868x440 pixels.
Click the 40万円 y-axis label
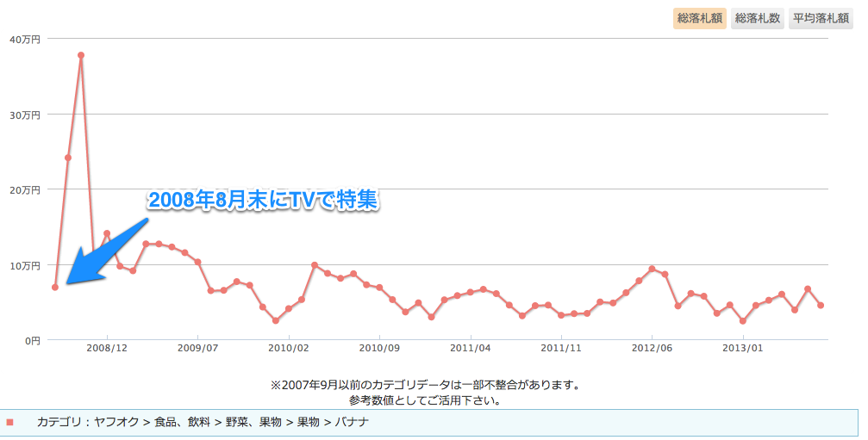(x=24, y=39)
